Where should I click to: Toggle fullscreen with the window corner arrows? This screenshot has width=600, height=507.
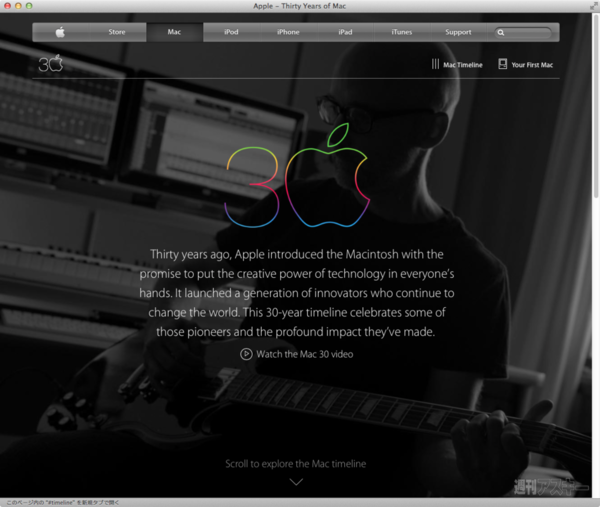[594, 6]
